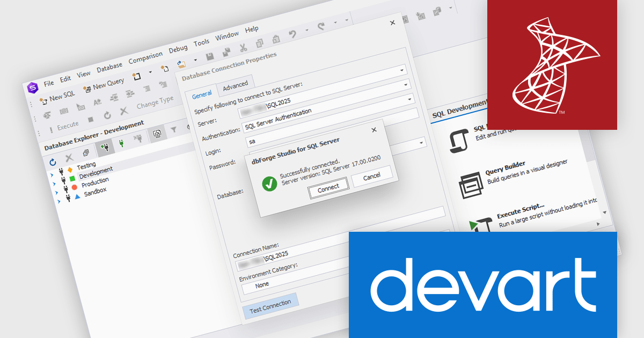
Task: Click the Connect button in the dialog
Action: tap(328, 187)
